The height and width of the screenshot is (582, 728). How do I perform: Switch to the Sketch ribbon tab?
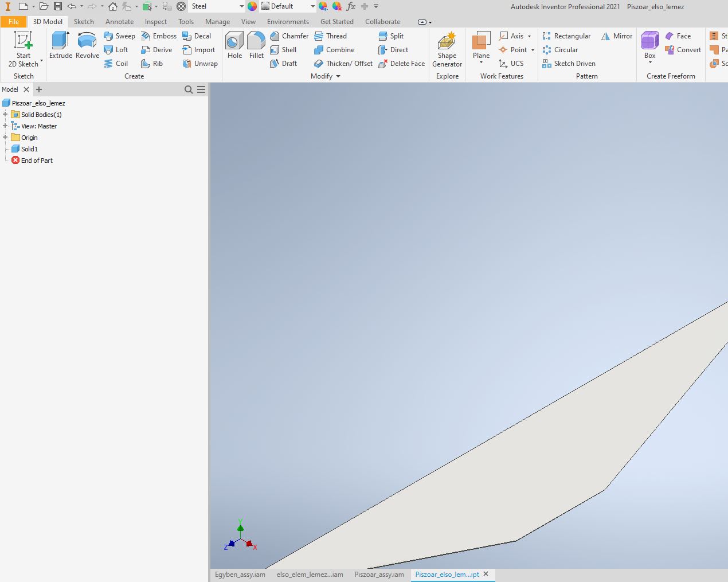[84, 22]
